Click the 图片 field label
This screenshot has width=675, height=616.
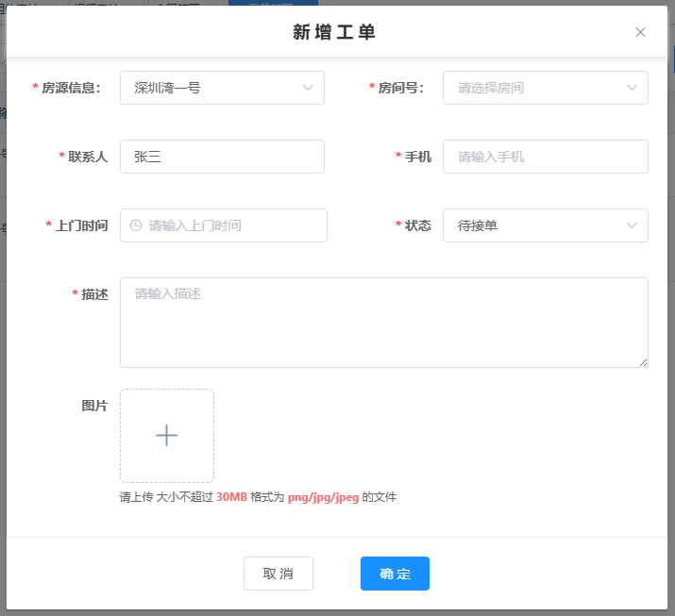(x=94, y=406)
